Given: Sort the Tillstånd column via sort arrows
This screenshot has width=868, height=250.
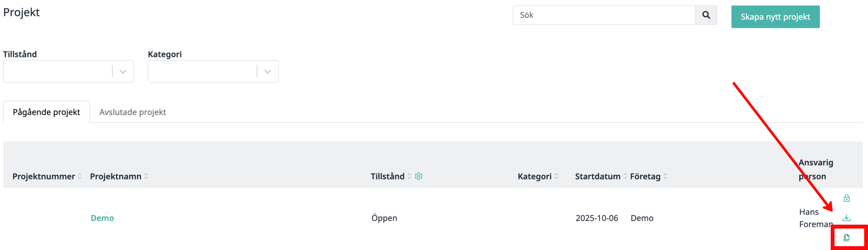Looking at the screenshot, I should click(409, 176).
